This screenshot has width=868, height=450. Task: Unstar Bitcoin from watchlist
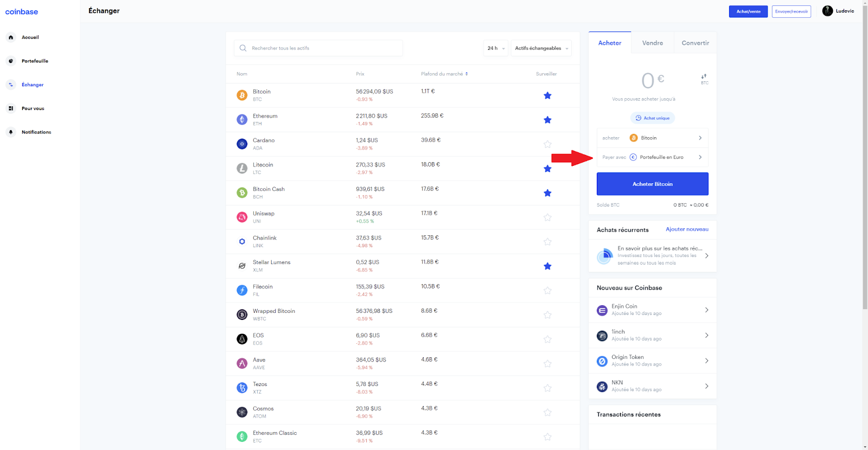(547, 95)
